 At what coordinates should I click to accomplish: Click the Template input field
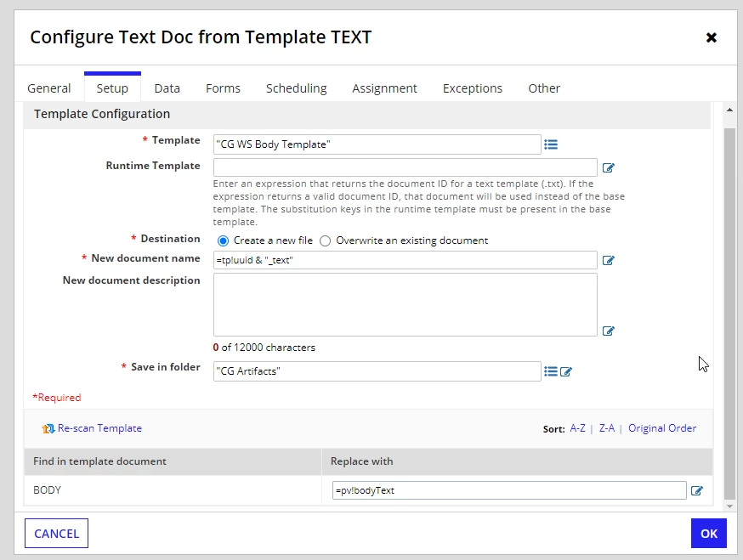click(x=377, y=144)
